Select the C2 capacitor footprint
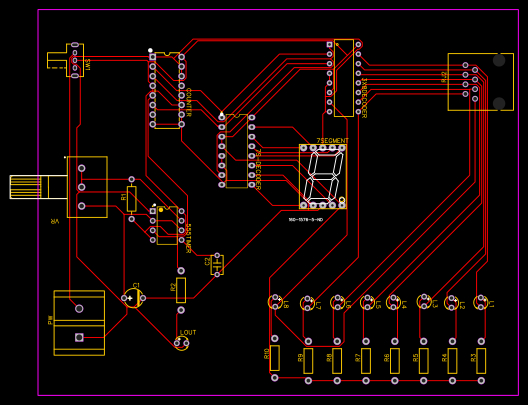 coord(217,265)
